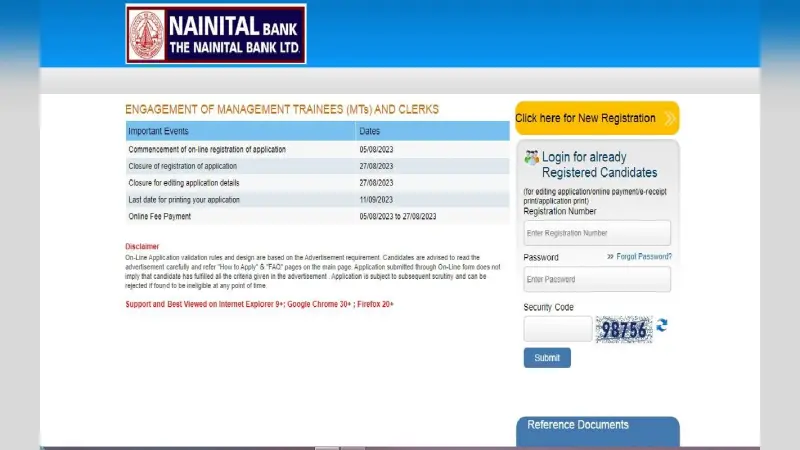Image resolution: width=800 pixels, height=450 pixels.
Task: Click the Nainital Bank logo
Action: click(x=216, y=34)
